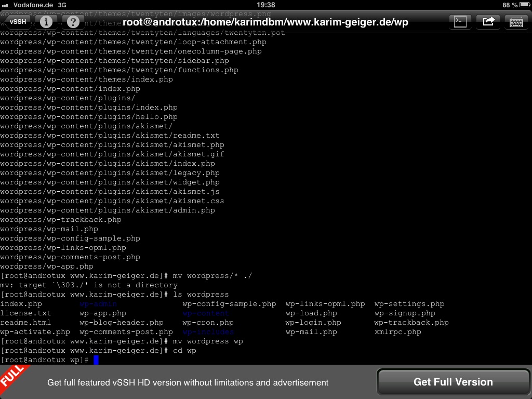Tap the line ending loop-attachment.php
This screenshot has width=532, height=399.
coord(133,42)
